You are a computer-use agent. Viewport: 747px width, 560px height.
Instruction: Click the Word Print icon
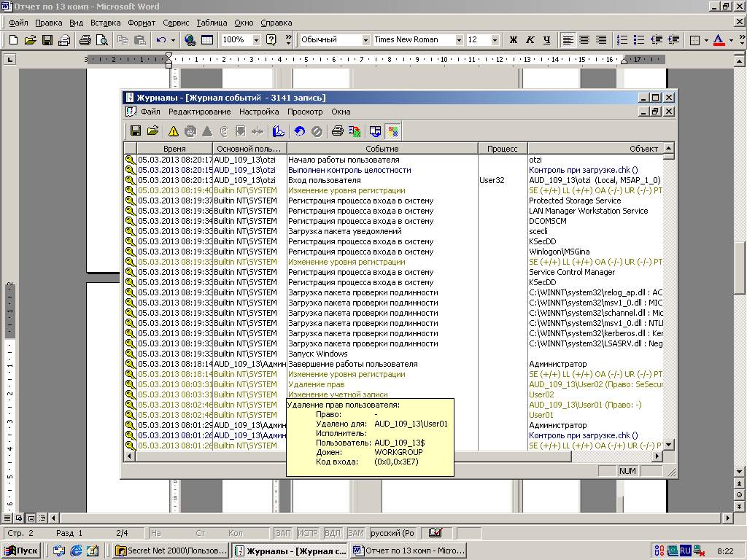[x=85, y=40]
